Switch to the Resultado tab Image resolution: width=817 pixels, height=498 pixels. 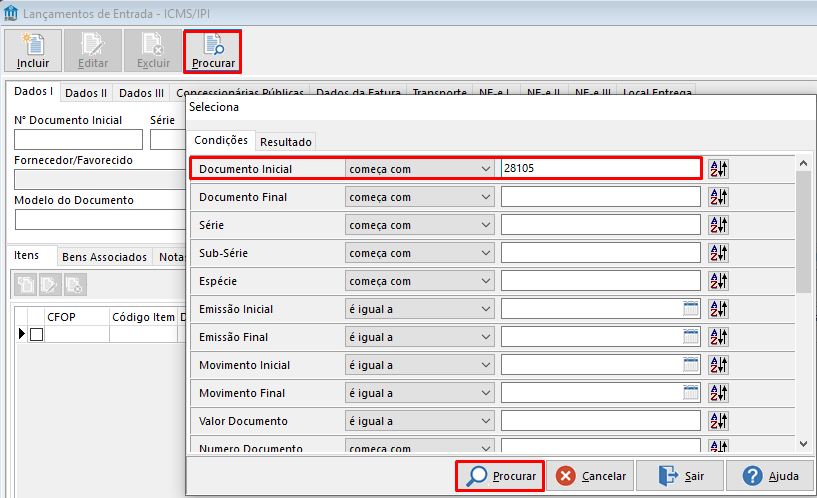[286, 142]
